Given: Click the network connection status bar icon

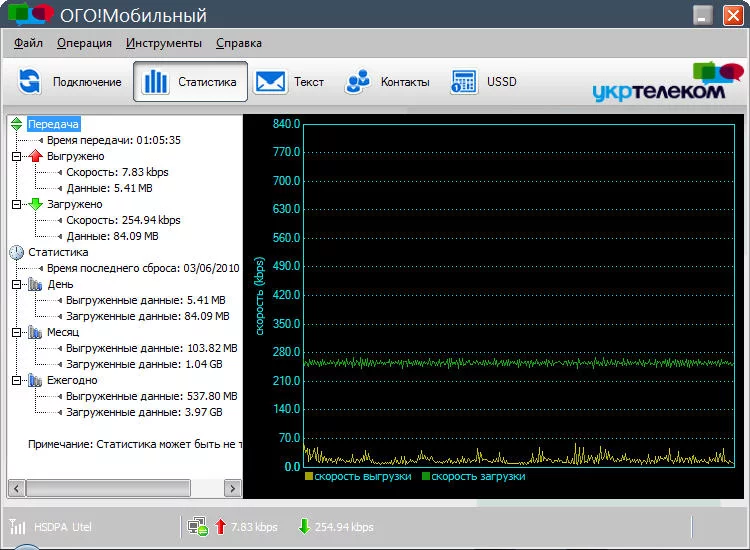Looking at the screenshot, I should 197,527.
